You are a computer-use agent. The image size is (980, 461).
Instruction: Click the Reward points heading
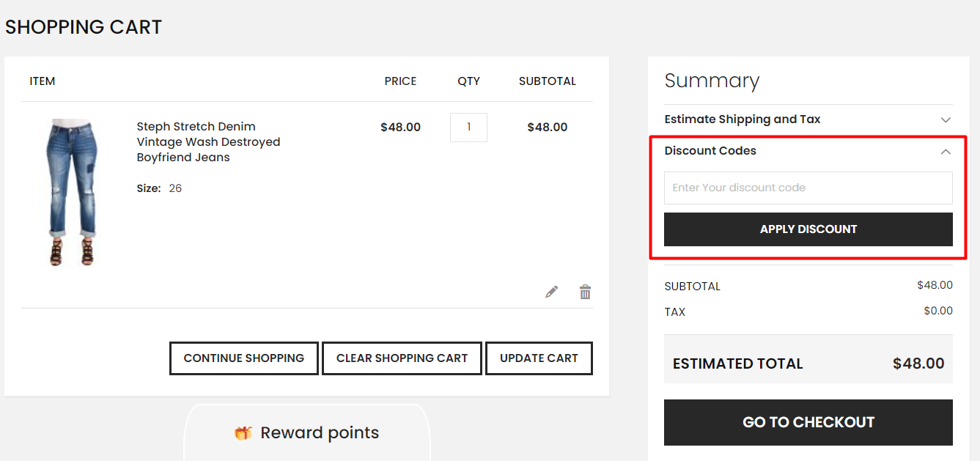pos(320,432)
